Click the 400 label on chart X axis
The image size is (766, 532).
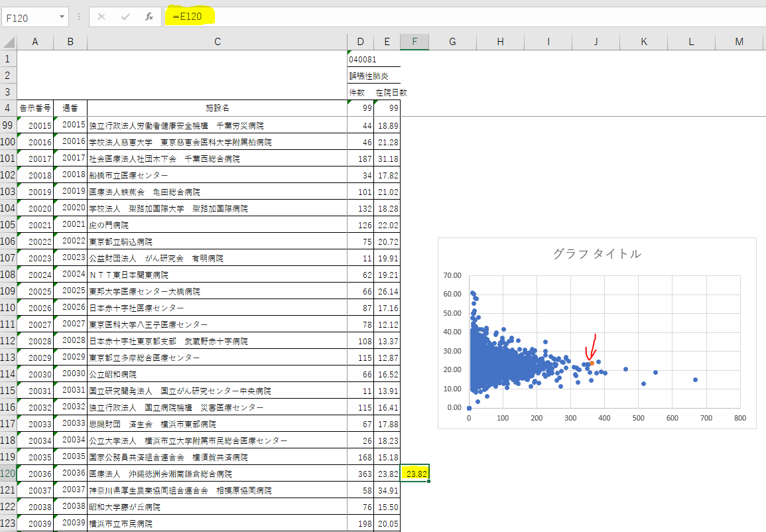coord(604,418)
